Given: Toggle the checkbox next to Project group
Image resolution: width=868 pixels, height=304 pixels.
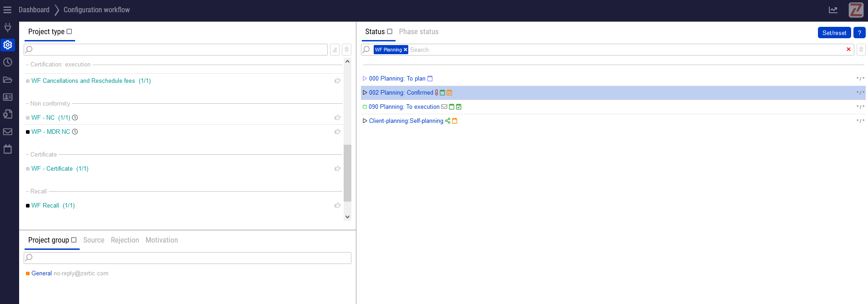Looking at the screenshot, I should pos(74,240).
